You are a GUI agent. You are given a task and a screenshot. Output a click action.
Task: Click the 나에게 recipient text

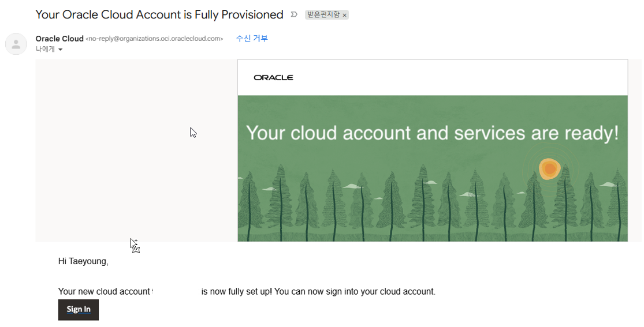click(x=45, y=49)
